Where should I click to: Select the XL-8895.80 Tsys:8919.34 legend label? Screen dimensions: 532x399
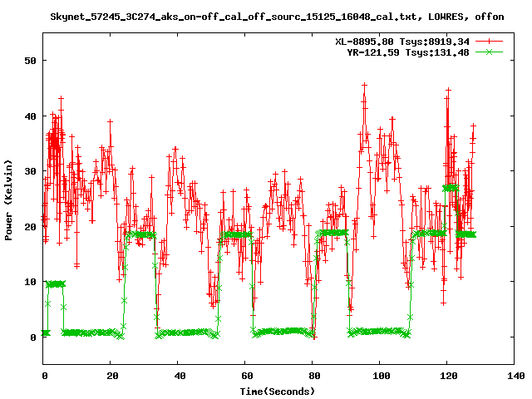pyautogui.click(x=402, y=42)
